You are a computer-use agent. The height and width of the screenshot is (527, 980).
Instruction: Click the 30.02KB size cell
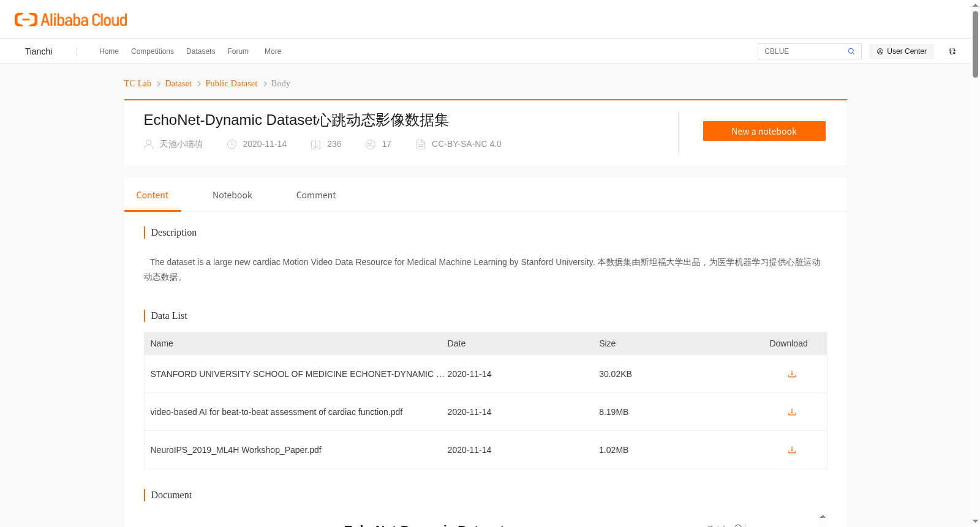click(x=615, y=374)
